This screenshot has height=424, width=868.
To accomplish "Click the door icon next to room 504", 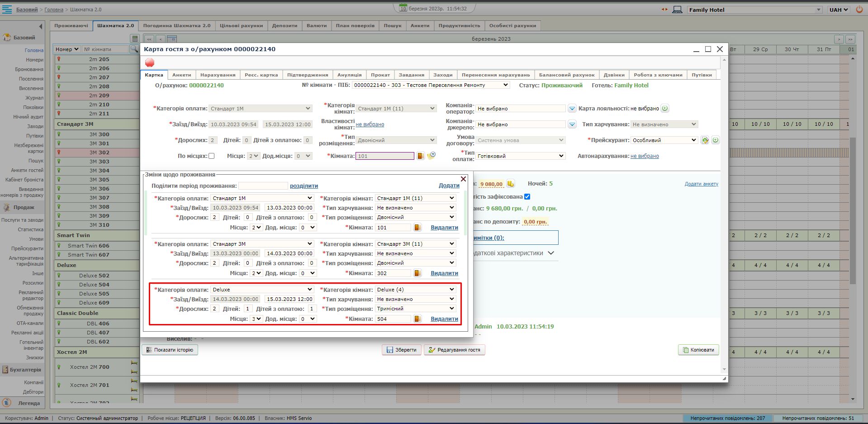I will click(417, 319).
